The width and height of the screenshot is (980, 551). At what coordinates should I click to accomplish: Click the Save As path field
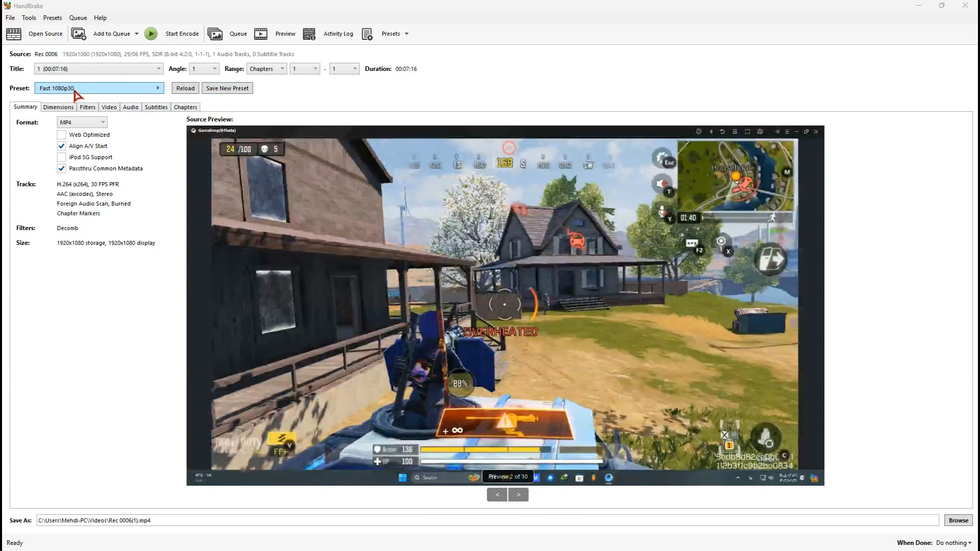[x=487, y=520]
